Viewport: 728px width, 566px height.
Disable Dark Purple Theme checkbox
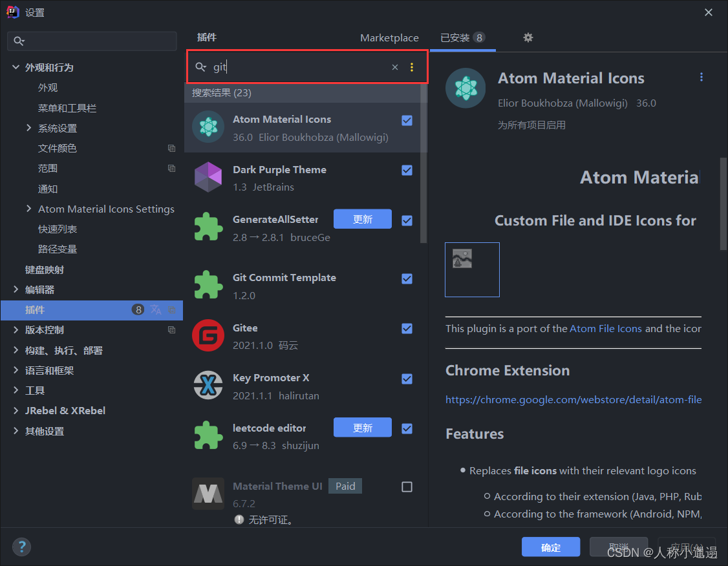pos(407,171)
